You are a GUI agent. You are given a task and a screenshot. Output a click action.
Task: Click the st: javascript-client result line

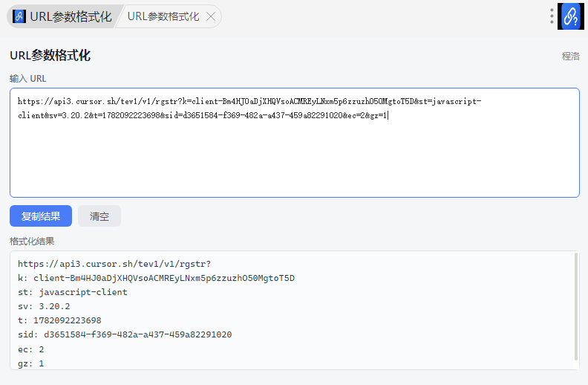(73, 292)
